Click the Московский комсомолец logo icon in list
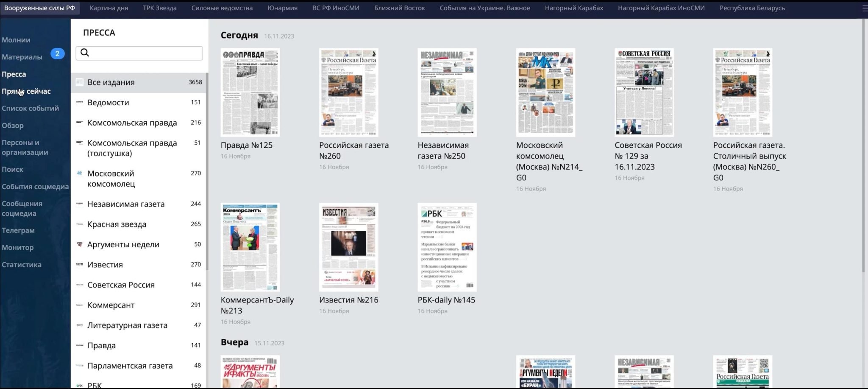The height and width of the screenshot is (389, 868). pyautogui.click(x=79, y=174)
